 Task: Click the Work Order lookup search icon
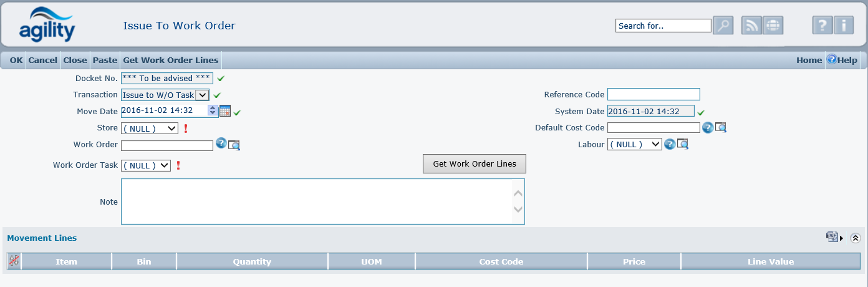coord(234,145)
